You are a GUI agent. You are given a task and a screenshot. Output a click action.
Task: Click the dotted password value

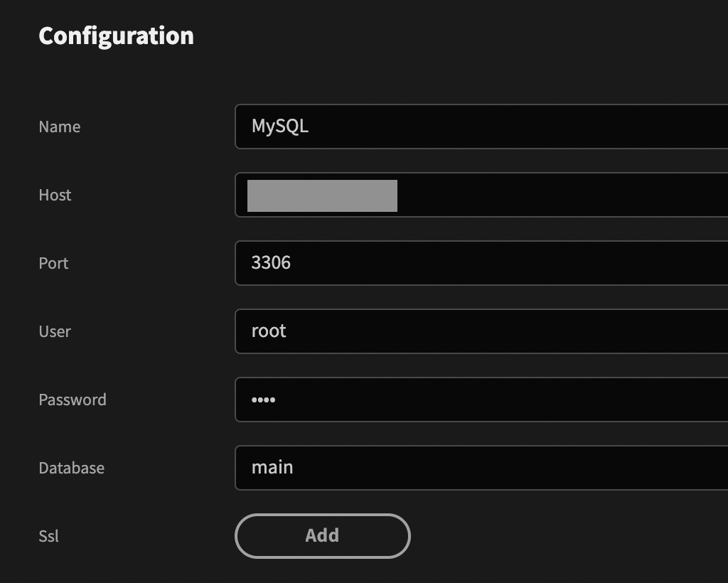264,399
